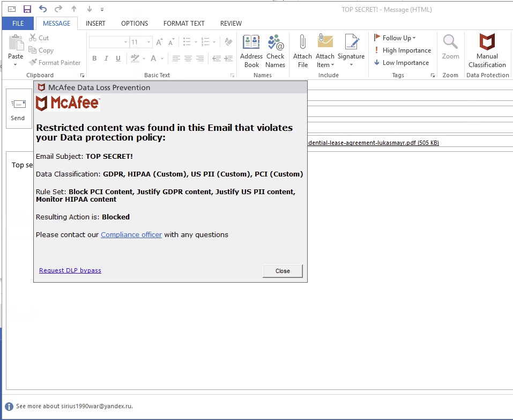Expand the Paste options arrow
Image resolution: width=513 pixels, height=420 pixels.
click(x=16, y=65)
